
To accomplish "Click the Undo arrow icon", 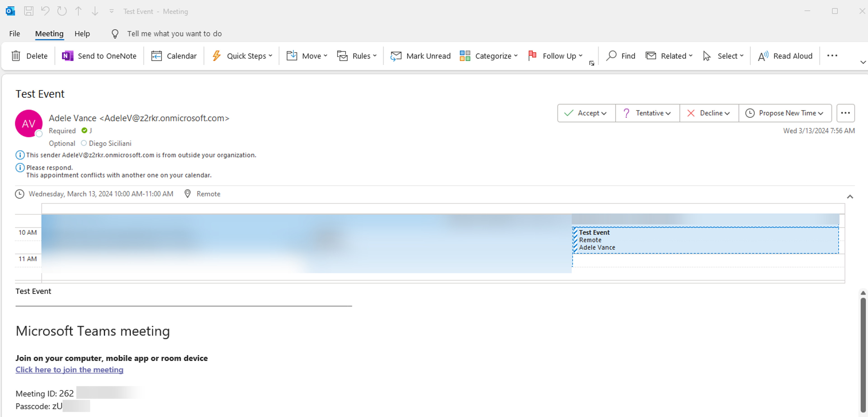I will click(x=45, y=11).
